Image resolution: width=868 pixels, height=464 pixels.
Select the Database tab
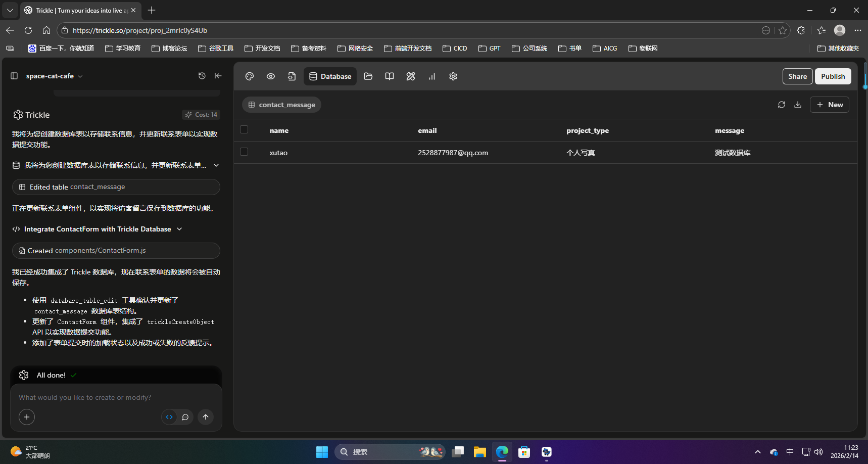[x=330, y=76]
